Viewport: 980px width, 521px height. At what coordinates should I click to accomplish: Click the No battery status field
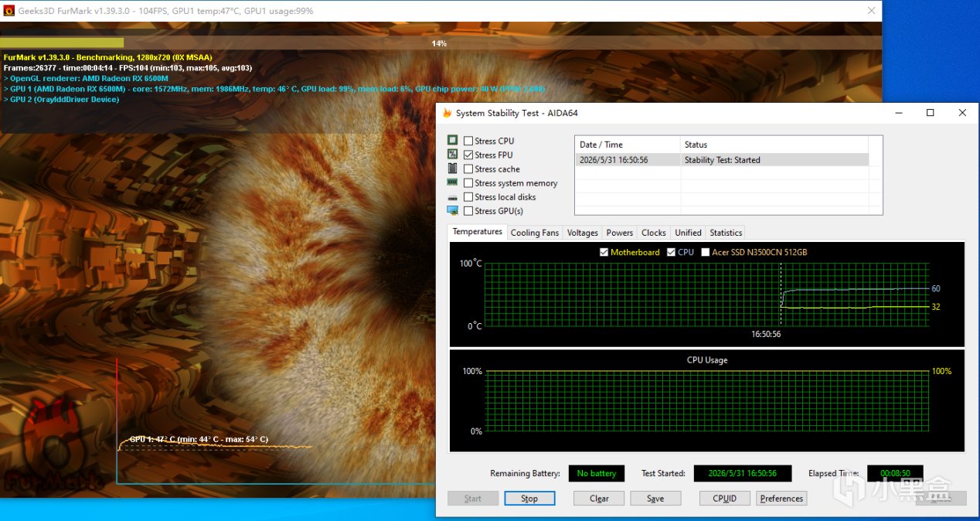pyautogui.click(x=597, y=473)
